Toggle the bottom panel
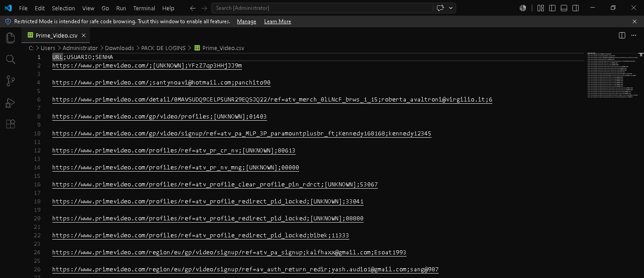This screenshot has height=278, width=644. click(564, 8)
